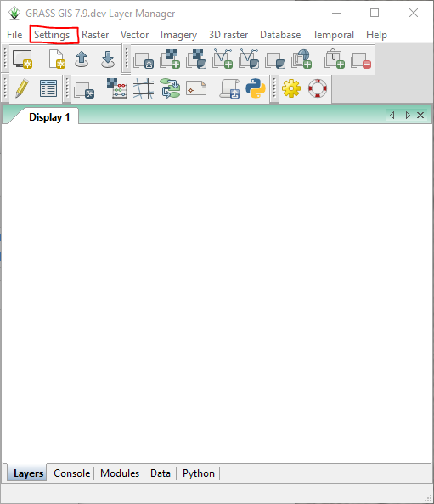Screen dimensions: 434x504
Task: Import raster or vector data
Action: click(84, 90)
